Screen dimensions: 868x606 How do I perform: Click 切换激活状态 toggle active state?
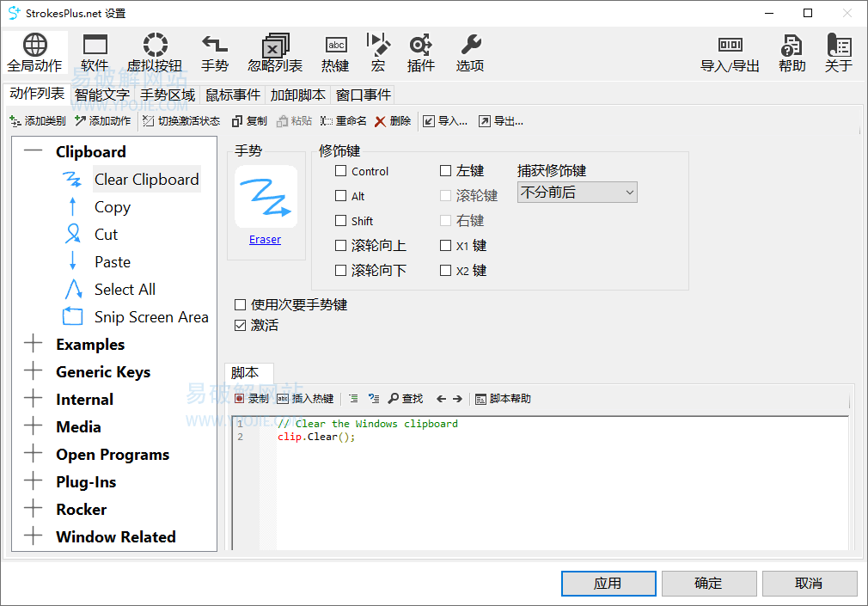[x=181, y=120]
